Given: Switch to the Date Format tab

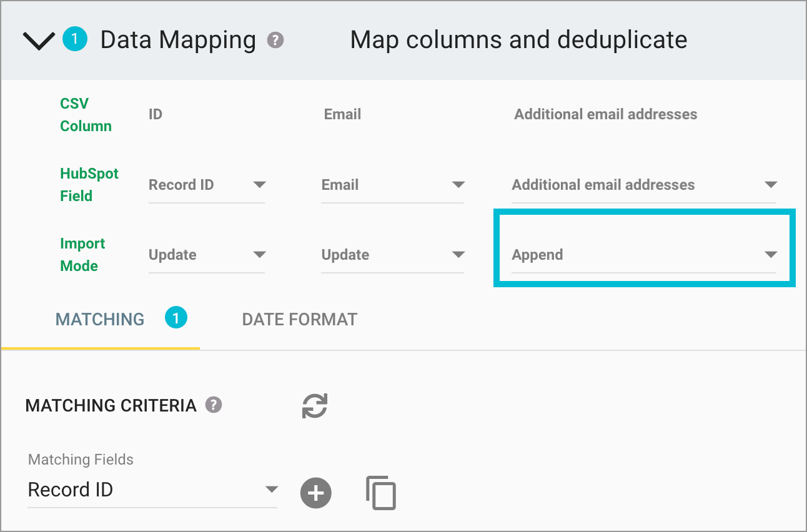Looking at the screenshot, I should point(299,319).
